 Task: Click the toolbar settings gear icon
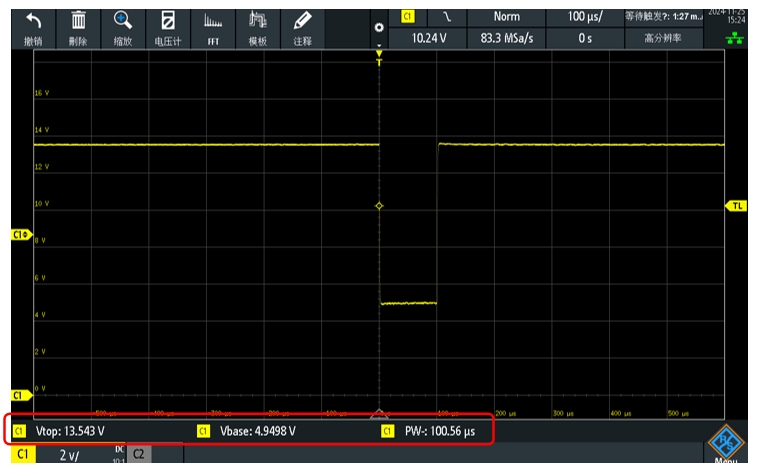tap(378, 27)
